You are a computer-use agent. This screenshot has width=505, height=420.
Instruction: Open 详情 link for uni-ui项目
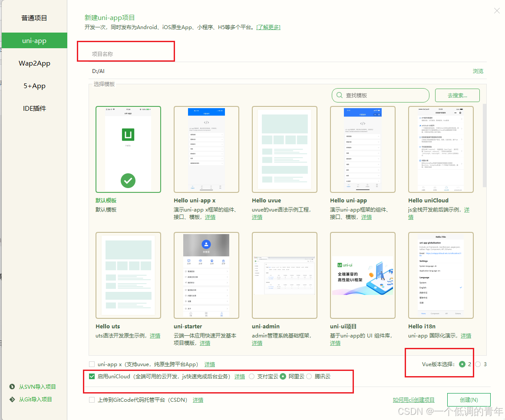click(335, 344)
